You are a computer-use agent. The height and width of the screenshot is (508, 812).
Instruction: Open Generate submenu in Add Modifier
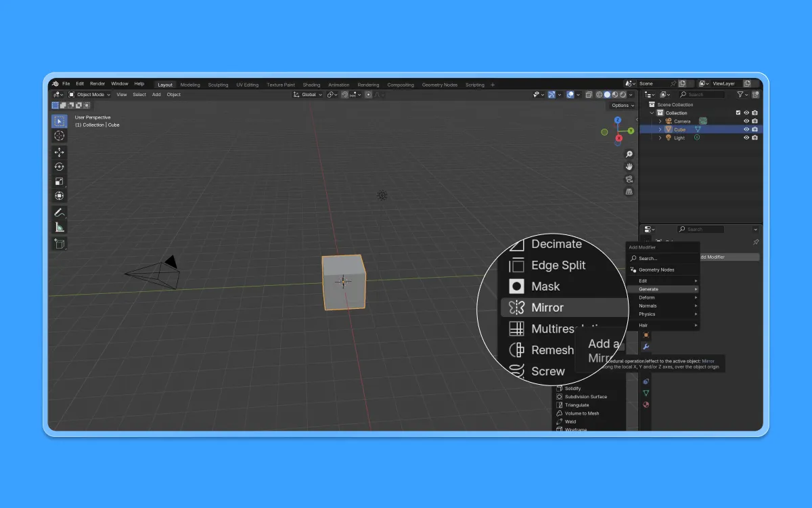[663, 289]
